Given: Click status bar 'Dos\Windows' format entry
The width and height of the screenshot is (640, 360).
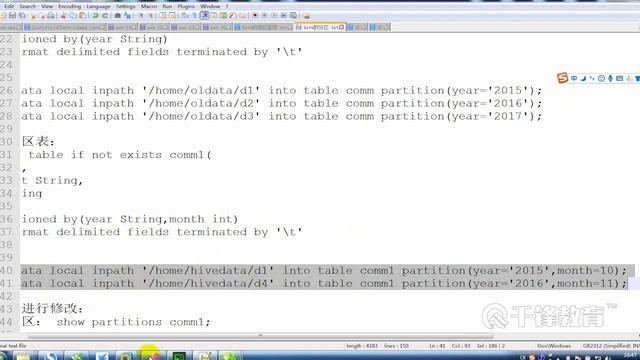Looking at the screenshot, I should [554, 346].
